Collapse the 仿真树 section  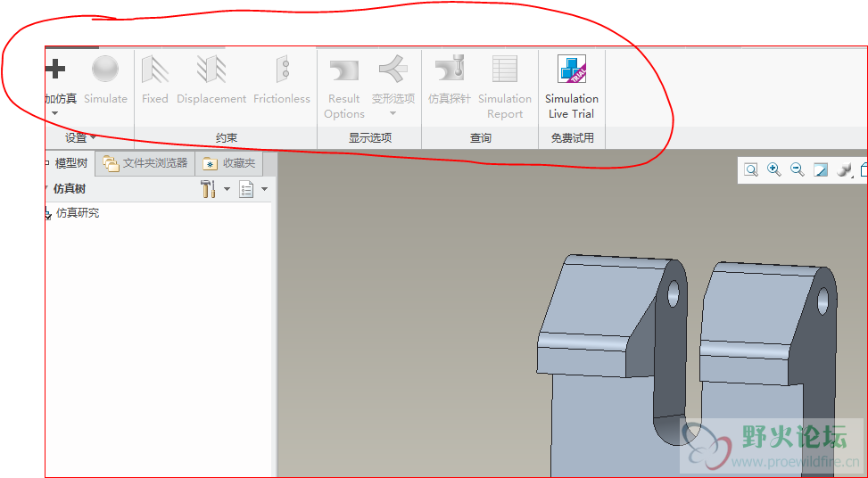tap(46, 189)
